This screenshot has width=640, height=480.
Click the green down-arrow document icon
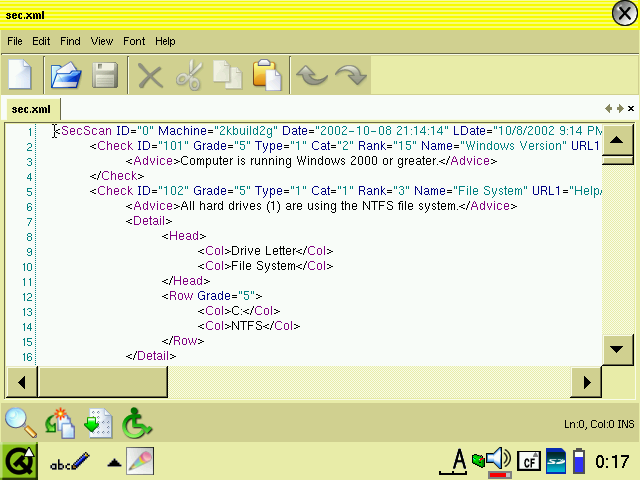(x=98, y=423)
